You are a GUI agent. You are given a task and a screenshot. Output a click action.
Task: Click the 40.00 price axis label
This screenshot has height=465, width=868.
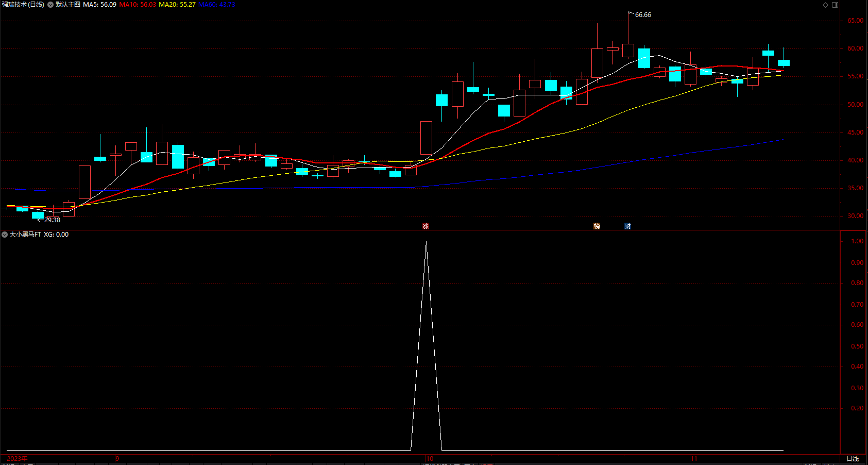(855, 160)
